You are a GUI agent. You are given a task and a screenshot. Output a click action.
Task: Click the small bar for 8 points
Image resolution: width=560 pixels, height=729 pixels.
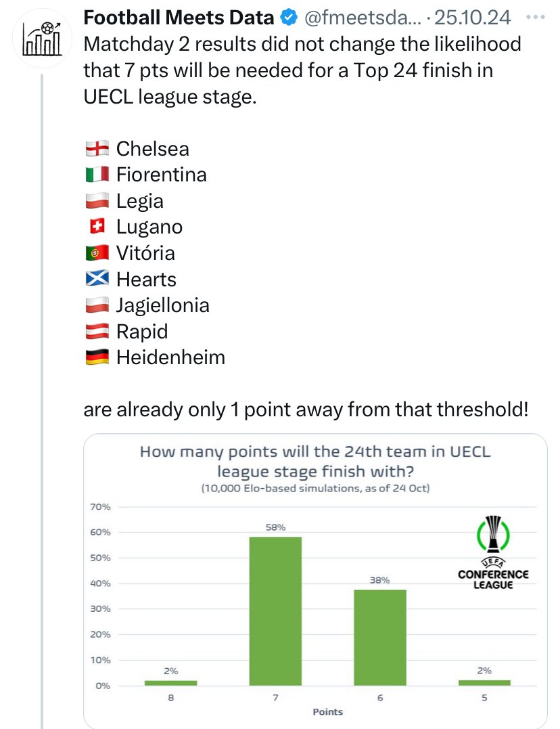170,683
